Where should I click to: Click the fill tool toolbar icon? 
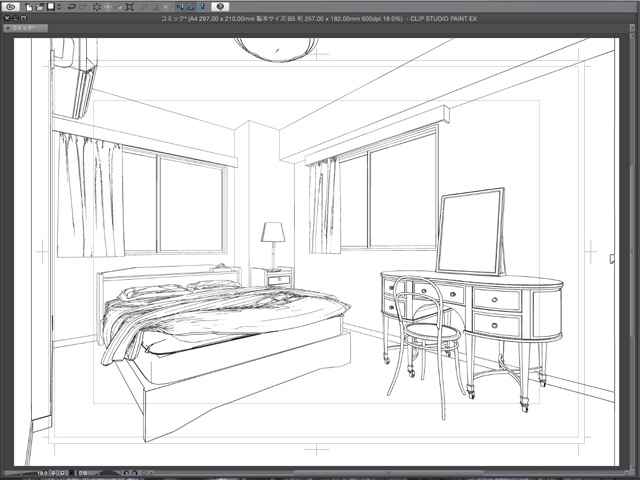pyautogui.click(x=119, y=7)
